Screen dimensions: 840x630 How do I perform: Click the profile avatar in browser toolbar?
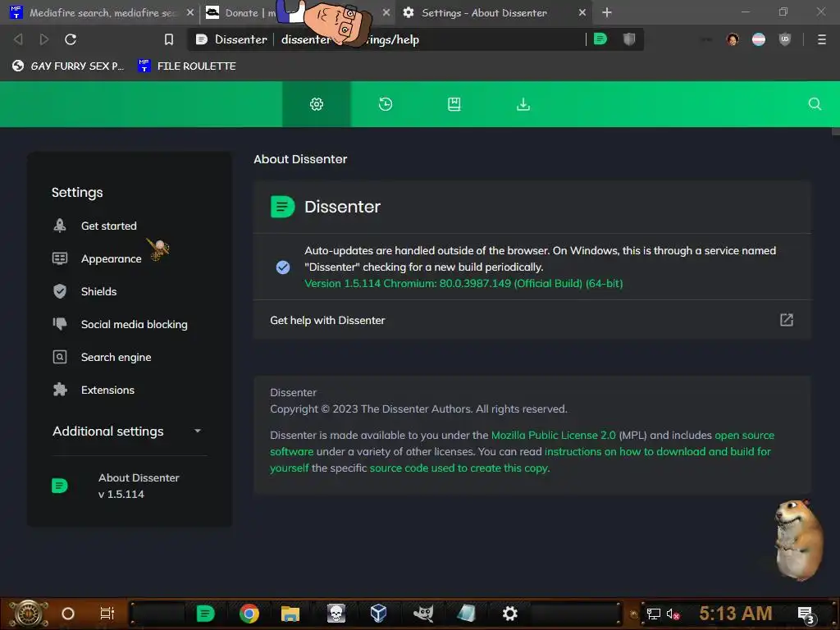click(x=733, y=39)
